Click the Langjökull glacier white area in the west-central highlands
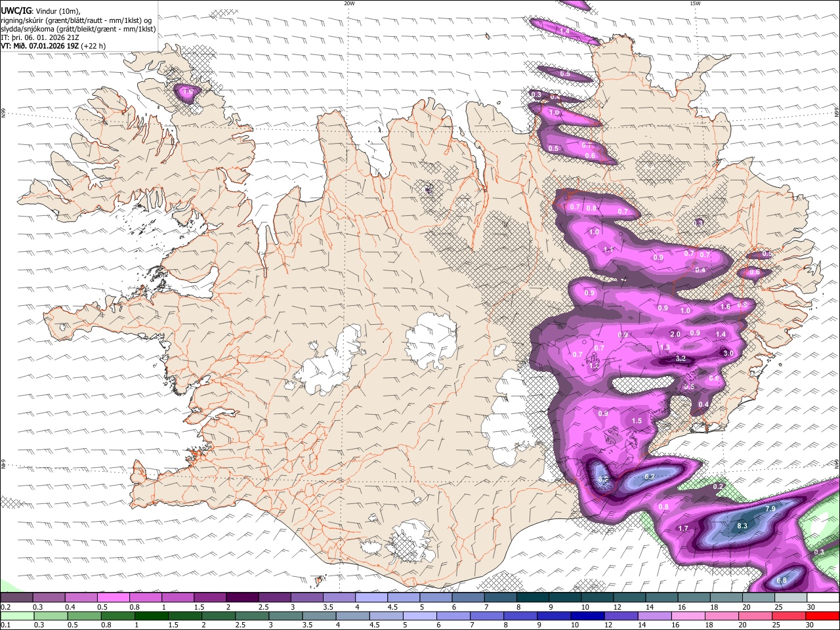840x630 pixels. tap(329, 360)
